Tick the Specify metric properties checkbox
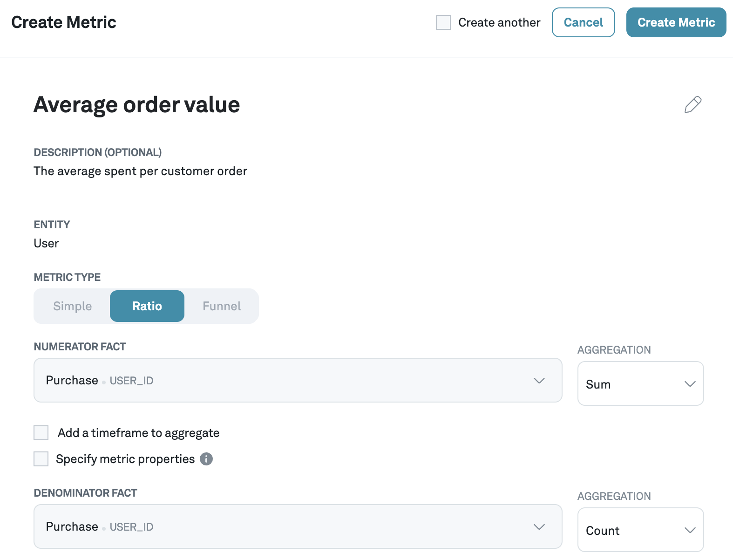The image size is (733, 560). [41, 459]
